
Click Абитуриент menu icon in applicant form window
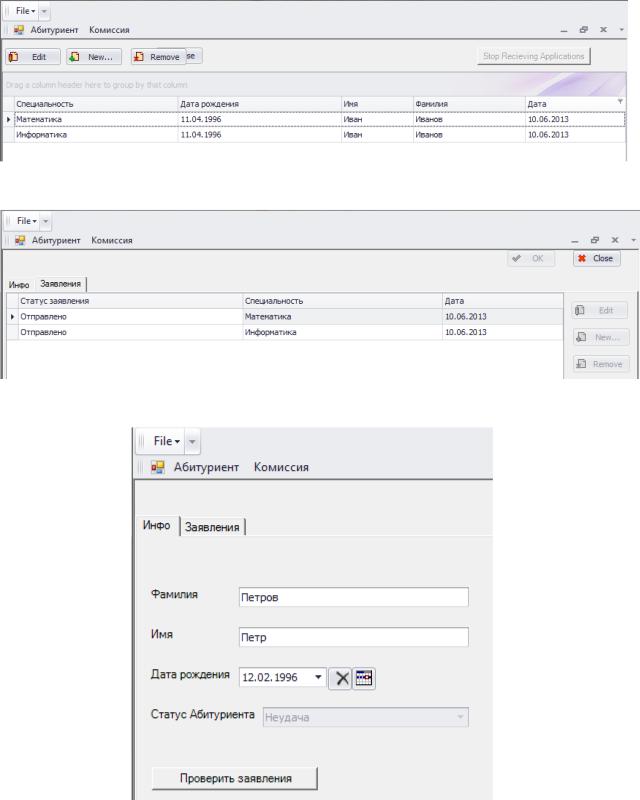[x=158, y=467]
